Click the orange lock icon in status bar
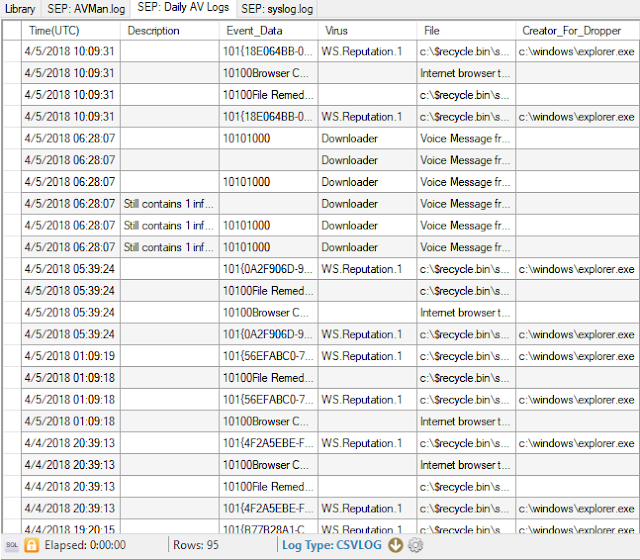The image size is (640, 560). 31,545
